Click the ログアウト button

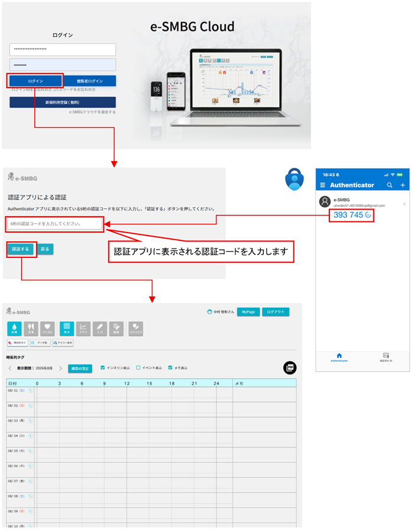[276, 312]
